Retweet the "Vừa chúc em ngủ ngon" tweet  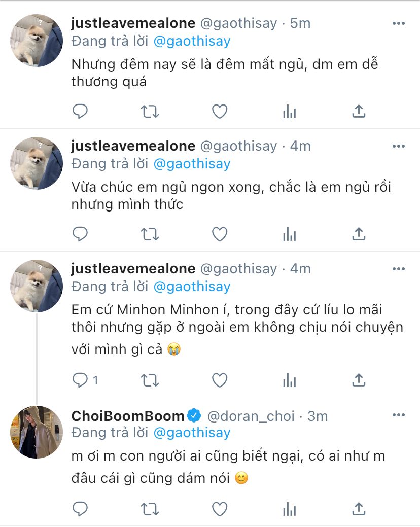click(x=150, y=234)
